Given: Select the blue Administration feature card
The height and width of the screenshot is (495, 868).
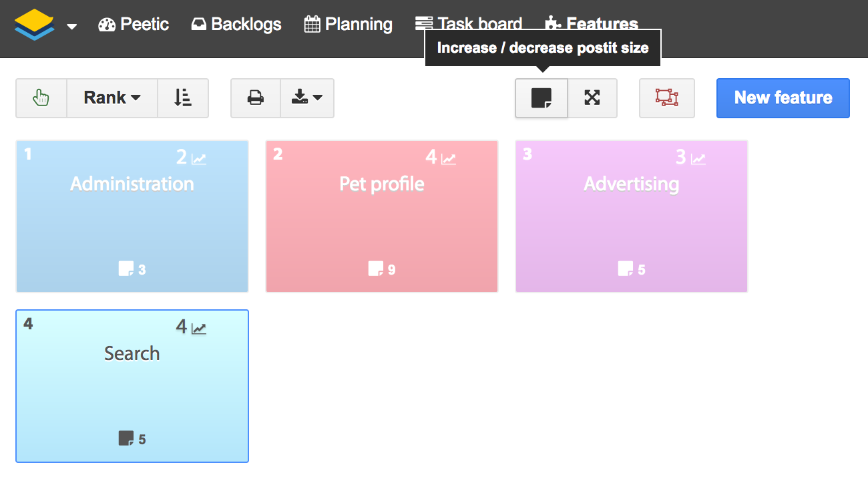Looking at the screenshot, I should point(132,220).
